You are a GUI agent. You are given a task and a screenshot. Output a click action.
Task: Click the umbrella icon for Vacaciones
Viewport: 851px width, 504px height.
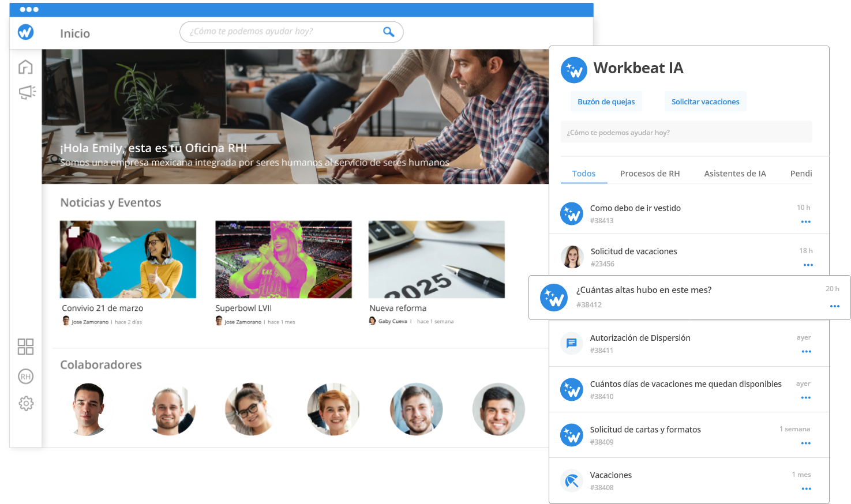click(572, 480)
